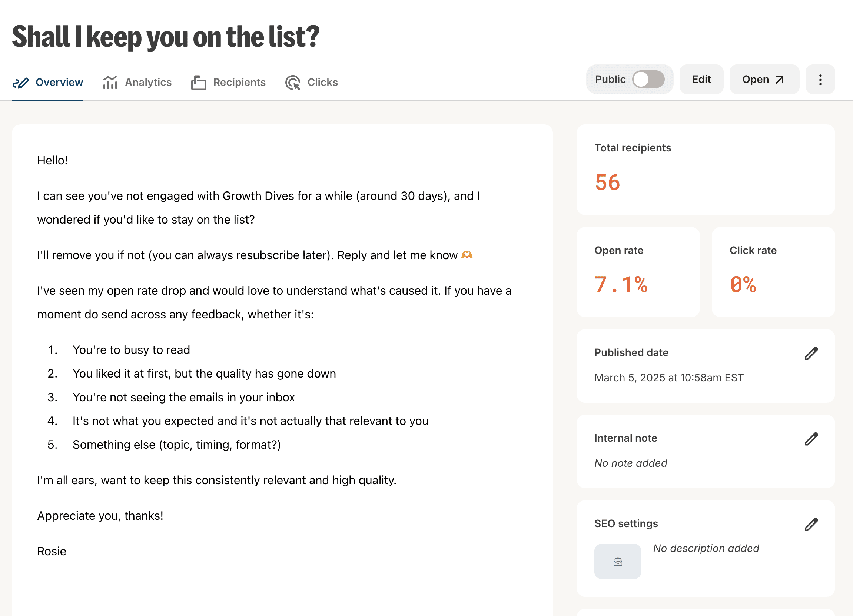Click the arrow icon on Open button

pyautogui.click(x=780, y=80)
